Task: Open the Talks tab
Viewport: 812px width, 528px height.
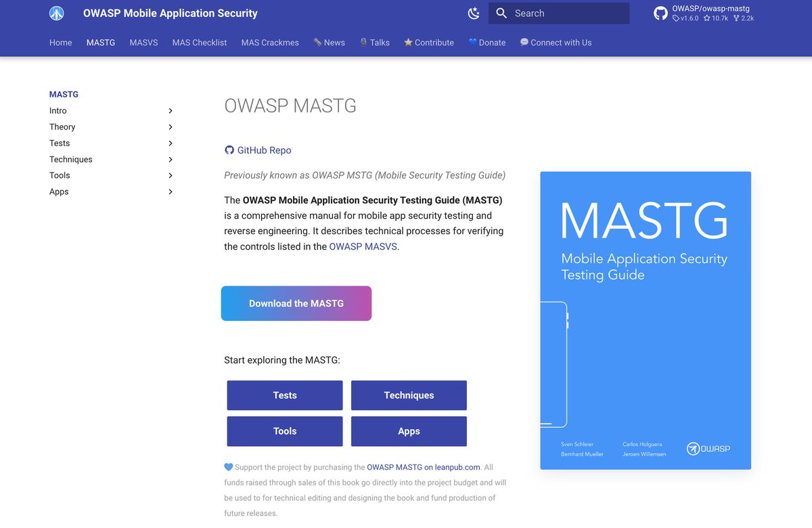Action: [374, 43]
